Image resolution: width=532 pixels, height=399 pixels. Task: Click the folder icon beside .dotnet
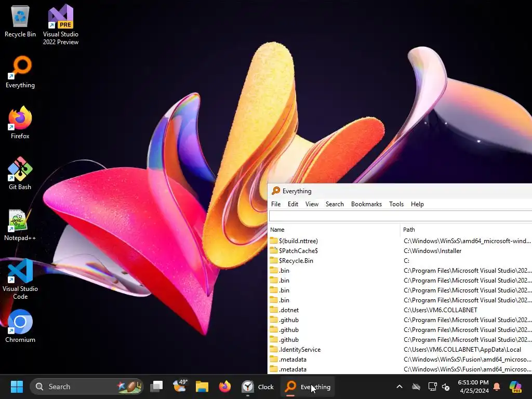(x=273, y=310)
